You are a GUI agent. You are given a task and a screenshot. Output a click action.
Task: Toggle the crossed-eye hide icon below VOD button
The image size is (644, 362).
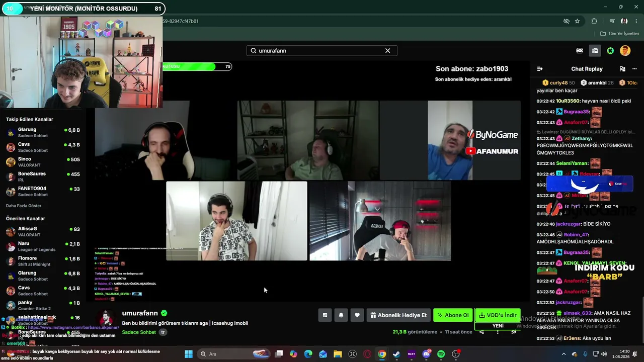point(514,332)
